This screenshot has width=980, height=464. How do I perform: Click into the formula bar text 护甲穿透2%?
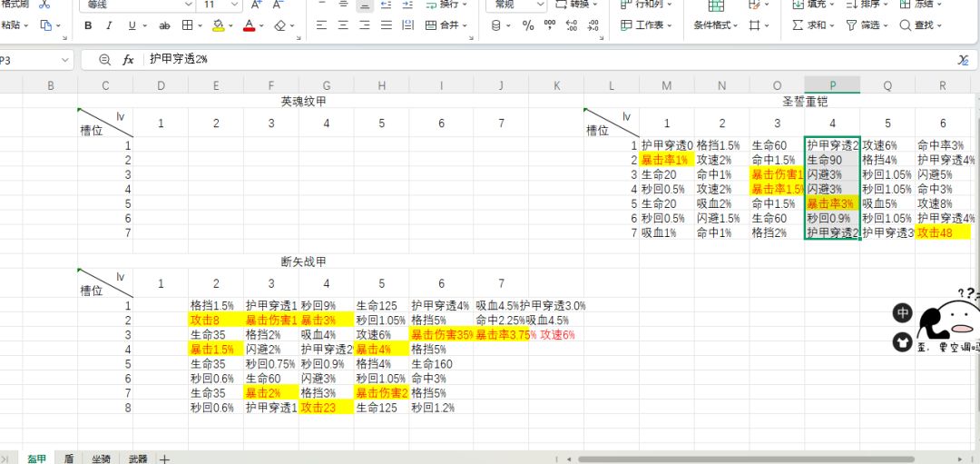point(179,59)
